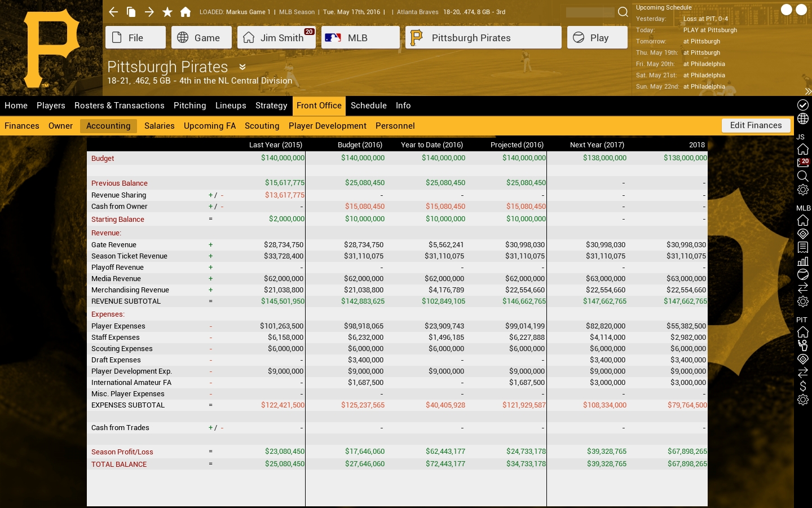Open the manager settings gear under JS
The width and height of the screenshot is (812, 508).
[803, 190]
